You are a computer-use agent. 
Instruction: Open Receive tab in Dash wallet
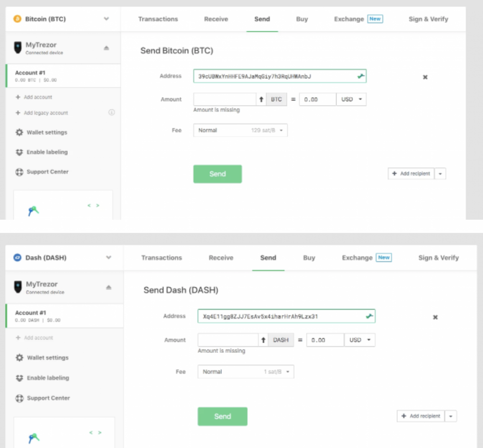[221, 257]
